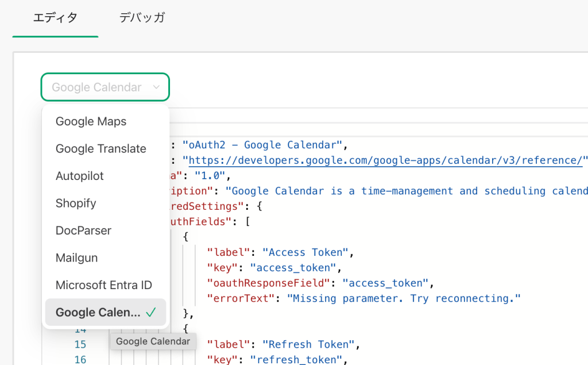This screenshot has height=365, width=588.
Task: Click line number 16 in the gutter
Action: pos(80,360)
